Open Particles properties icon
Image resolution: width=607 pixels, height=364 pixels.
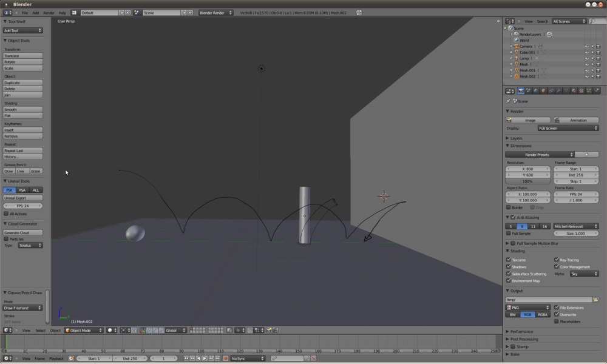click(589, 91)
